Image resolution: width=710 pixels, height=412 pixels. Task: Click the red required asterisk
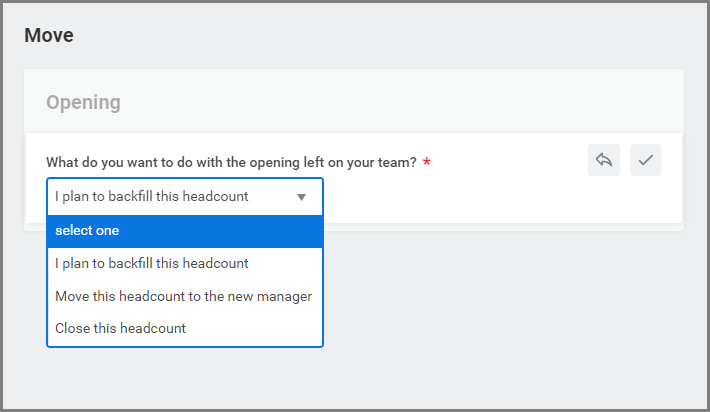tap(427, 163)
